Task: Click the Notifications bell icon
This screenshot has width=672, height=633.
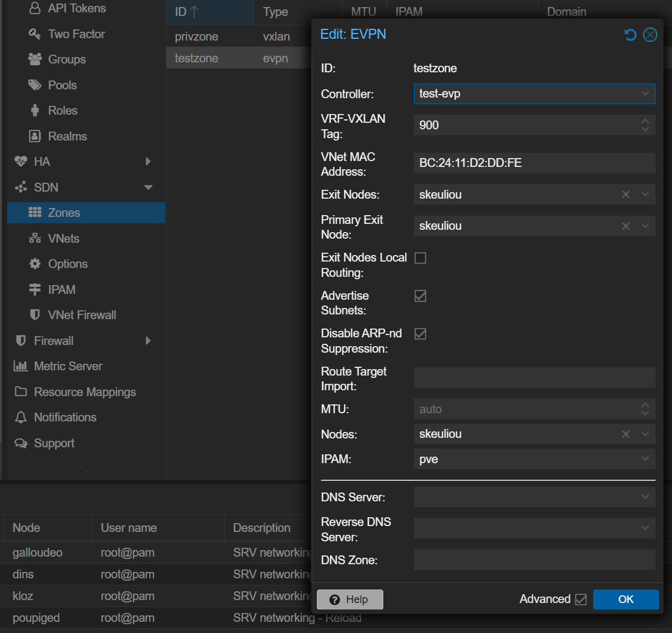Action: point(21,417)
